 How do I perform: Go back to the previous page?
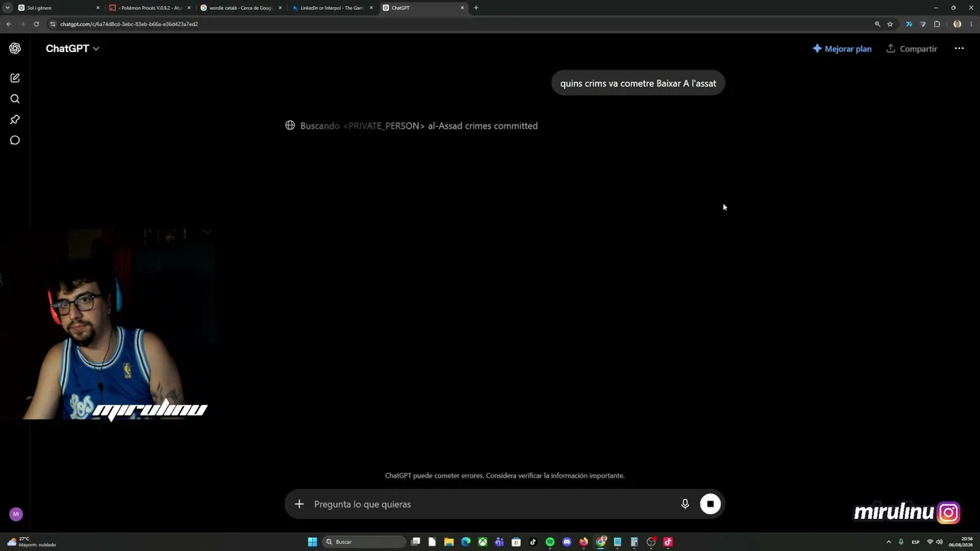coord(8,24)
